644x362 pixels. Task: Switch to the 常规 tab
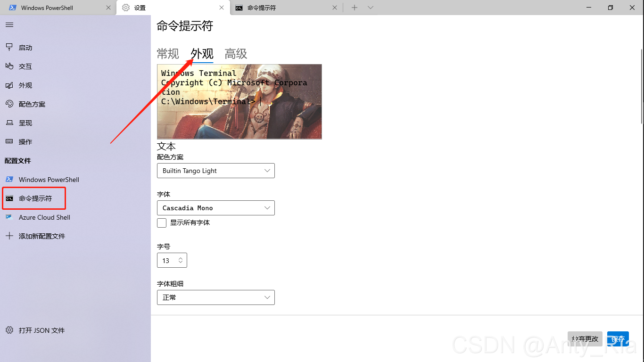(x=168, y=54)
